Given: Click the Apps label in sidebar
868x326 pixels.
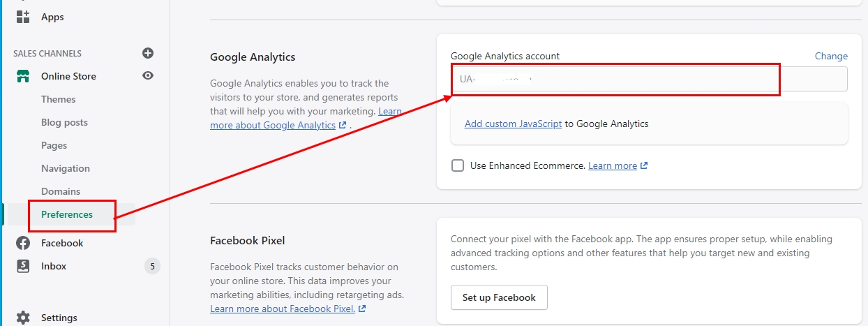Looking at the screenshot, I should point(52,17).
